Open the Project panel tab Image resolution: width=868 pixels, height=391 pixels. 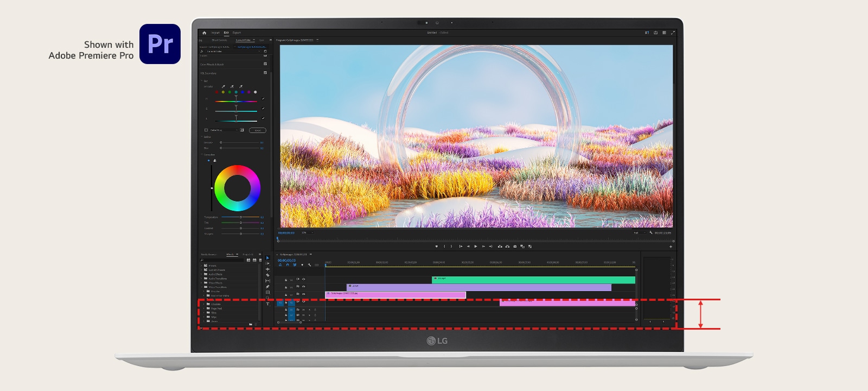coord(247,254)
